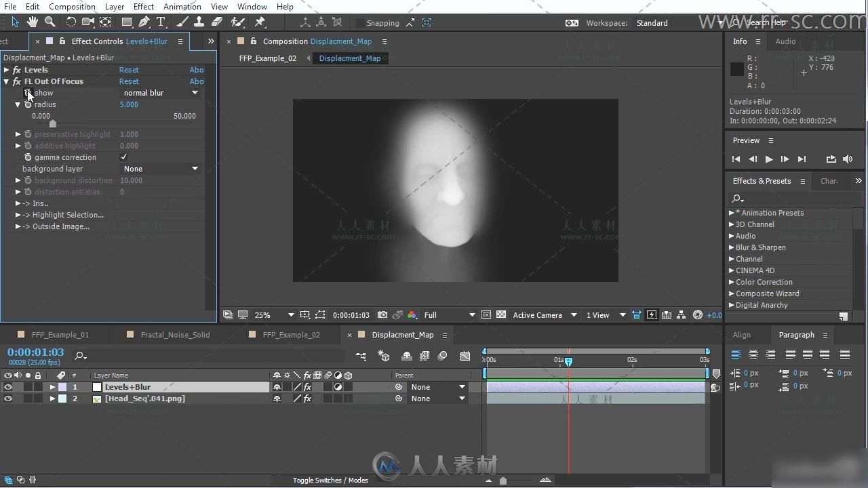
Task: Select the Puppet Pin tool
Action: (260, 22)
